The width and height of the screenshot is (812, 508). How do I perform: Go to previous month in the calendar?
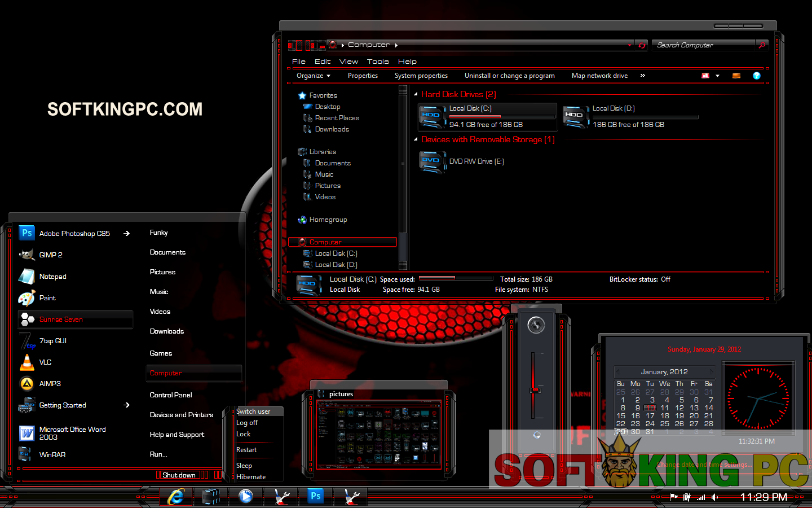pyautogui.click(x=618, y=371)
